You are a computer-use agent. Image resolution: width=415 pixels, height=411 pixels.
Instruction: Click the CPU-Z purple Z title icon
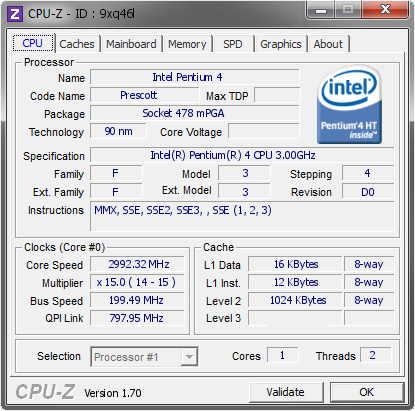(15, 14)
